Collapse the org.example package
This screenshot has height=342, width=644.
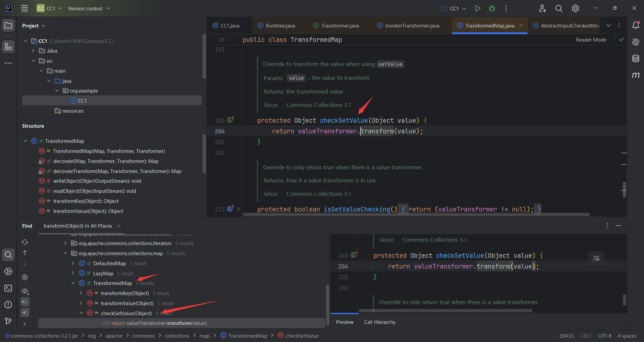click(57, 91)
